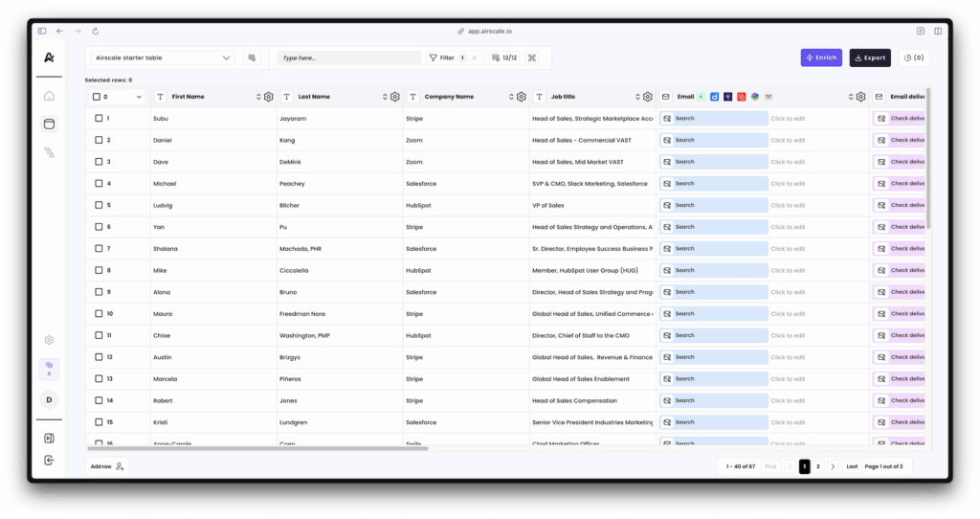Tick the checkbox for row 12 Austin

coord(99,357)
